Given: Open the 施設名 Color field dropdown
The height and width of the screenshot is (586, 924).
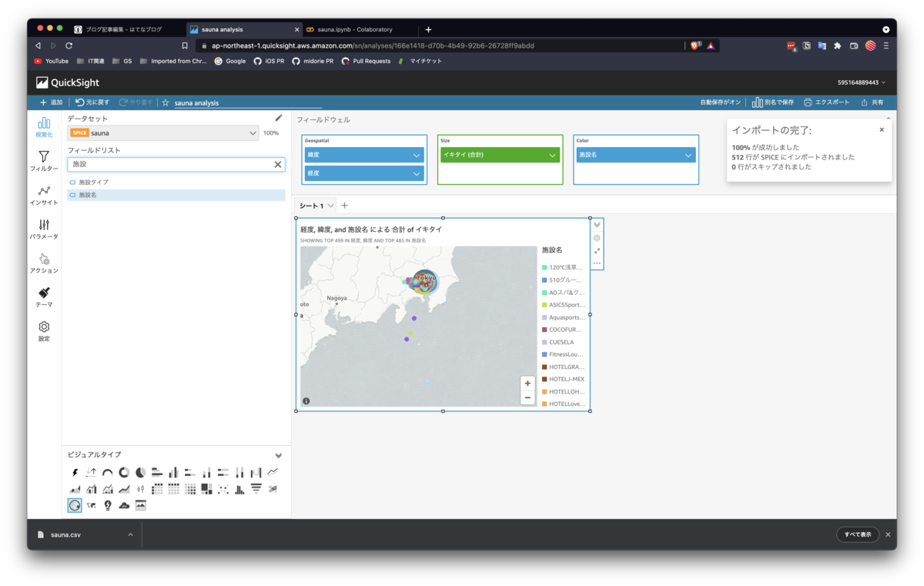Looking at the screenshot, I should point(635,155).
